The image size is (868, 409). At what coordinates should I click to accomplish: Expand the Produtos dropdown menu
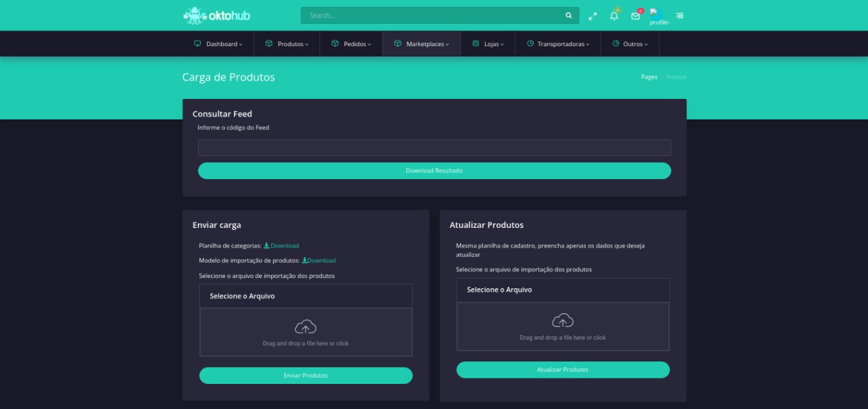click(x=287, y=44)
